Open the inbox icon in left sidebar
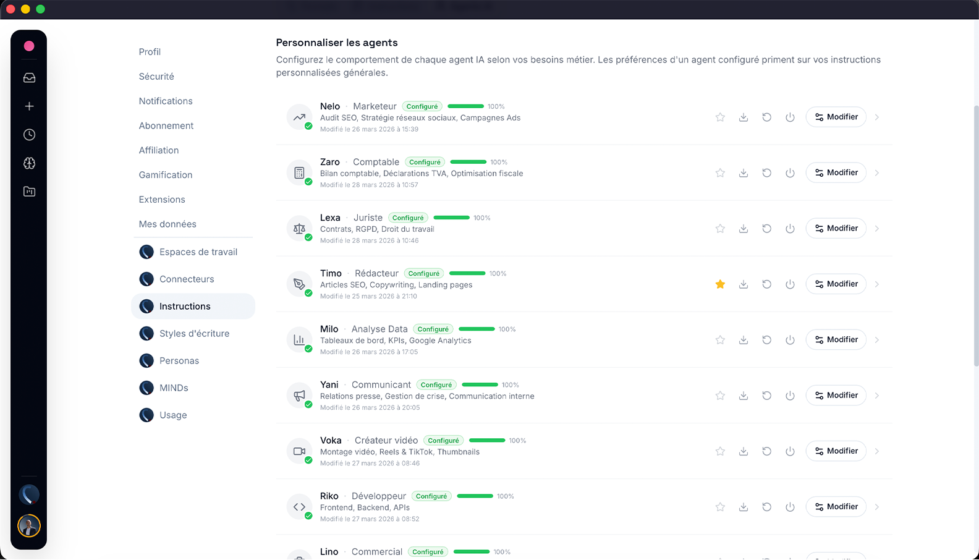Screen dimensions: 979x560 point(29,78)
